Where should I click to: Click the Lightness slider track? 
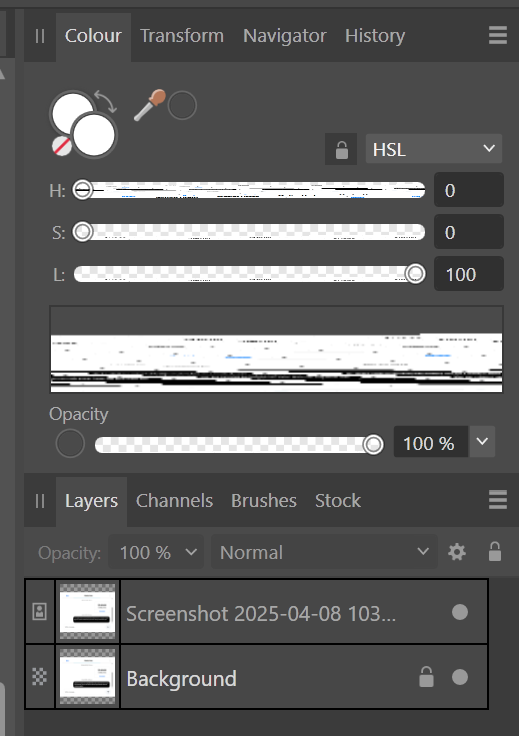click(x=249, y=274)
